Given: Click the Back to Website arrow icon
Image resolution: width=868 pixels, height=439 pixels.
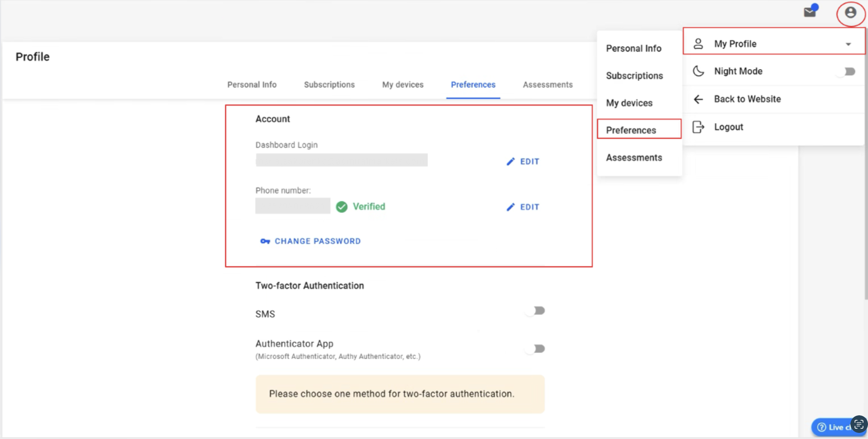Looking at the screenshot, I should coord(698,99).
